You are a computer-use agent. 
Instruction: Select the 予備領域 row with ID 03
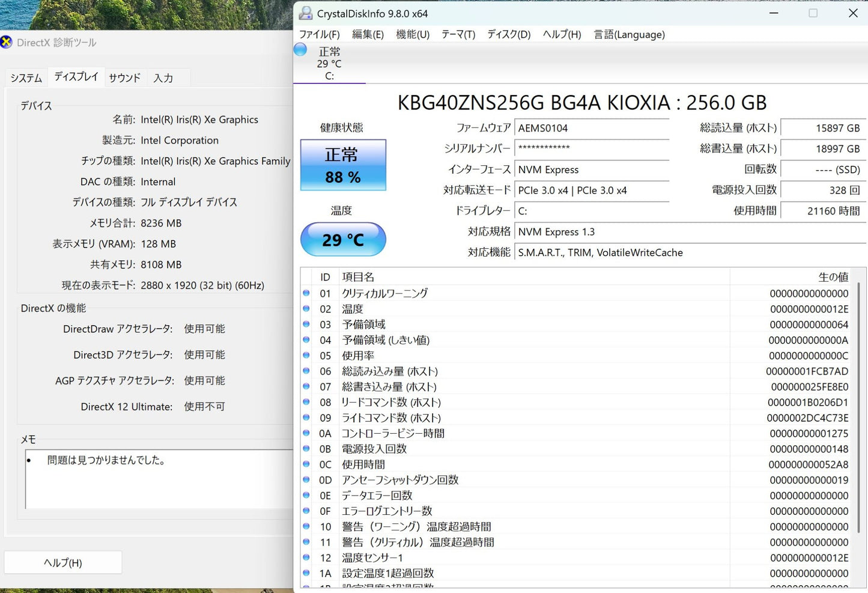577,324
